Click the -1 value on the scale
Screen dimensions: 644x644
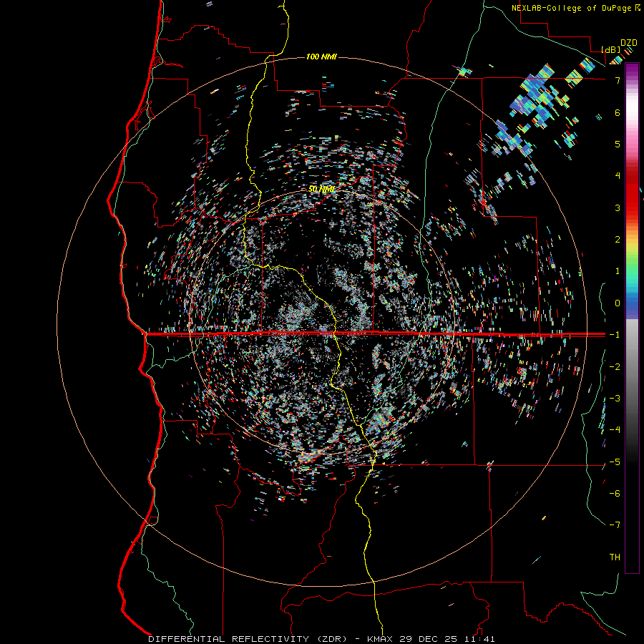(615, 335)
